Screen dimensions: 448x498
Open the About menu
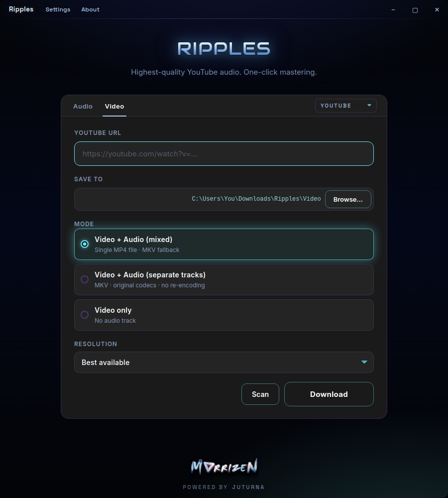(x=90, y=9)
